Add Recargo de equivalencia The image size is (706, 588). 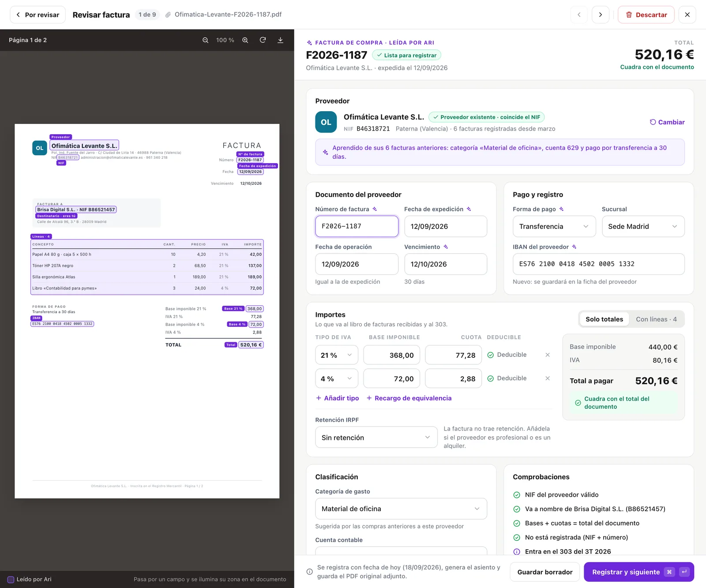point(409,398)
